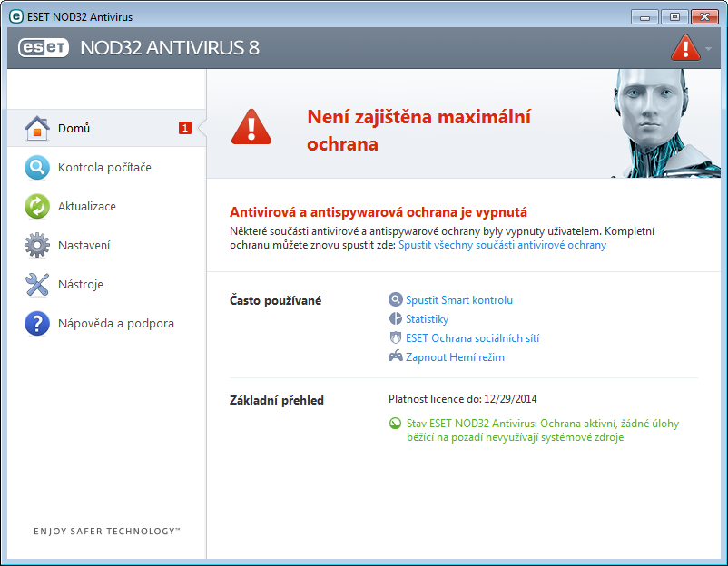Open the Statistiky link
The image size is (728, 566).
pyautogui.click(x=428, y=319)
